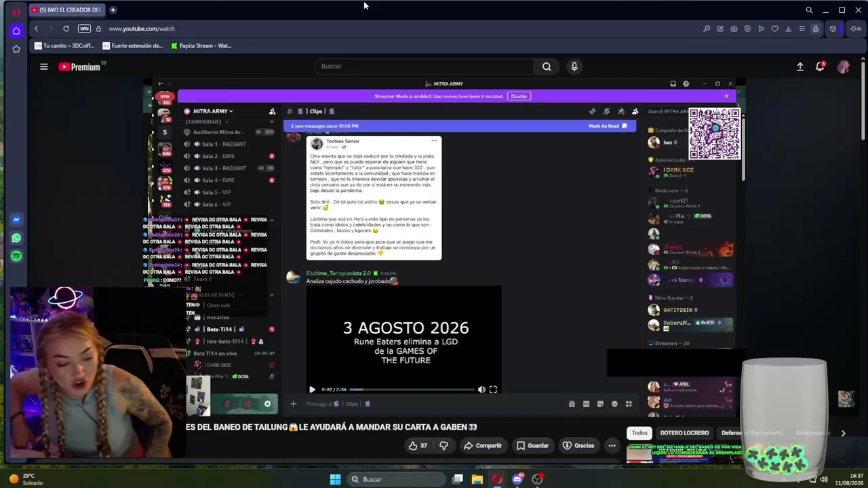
Task: Click the Compartir share button
Action: pos(483,445)
